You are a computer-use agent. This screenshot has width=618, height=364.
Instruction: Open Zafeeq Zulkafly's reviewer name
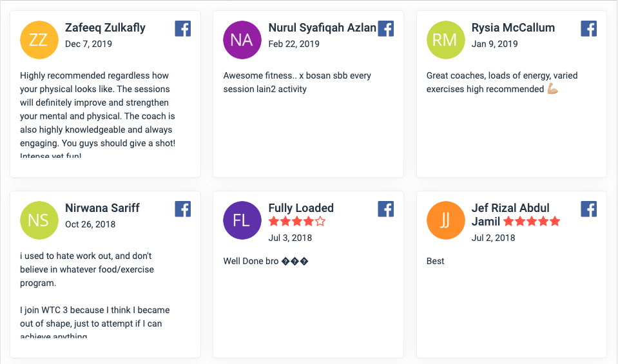click(105, 28)
